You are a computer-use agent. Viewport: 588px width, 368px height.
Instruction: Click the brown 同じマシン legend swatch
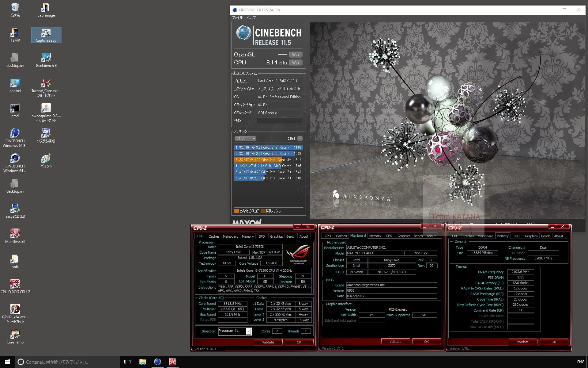click(263, 211)
